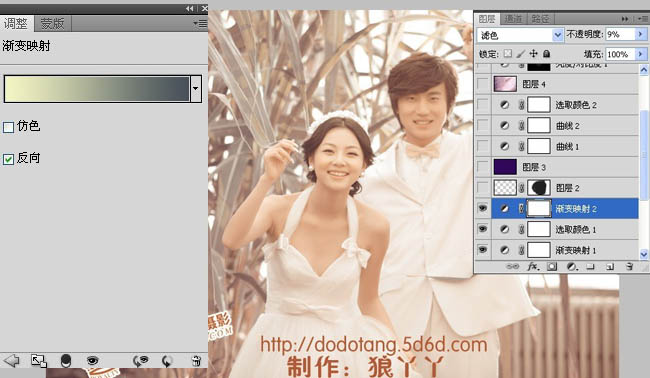Toggle adjustment layer visibility eye in Adjustments panel
This screenshot has width=650, height=378.
pos(92,361)
